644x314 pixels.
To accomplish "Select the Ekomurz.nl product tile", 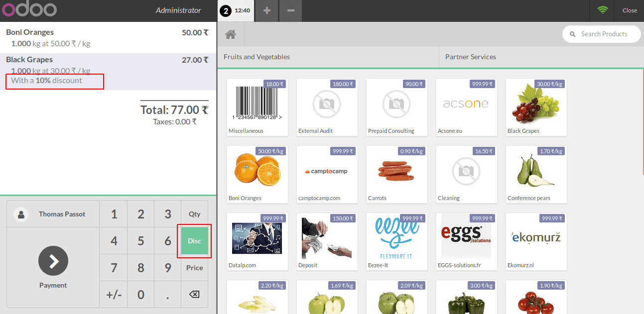I will (536, 241).
